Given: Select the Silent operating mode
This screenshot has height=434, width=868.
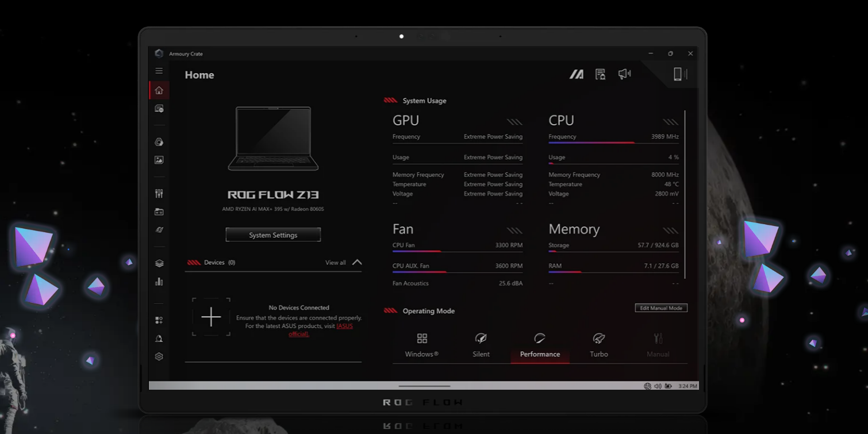Looking at the screenshot, I should tap(481, 345).
